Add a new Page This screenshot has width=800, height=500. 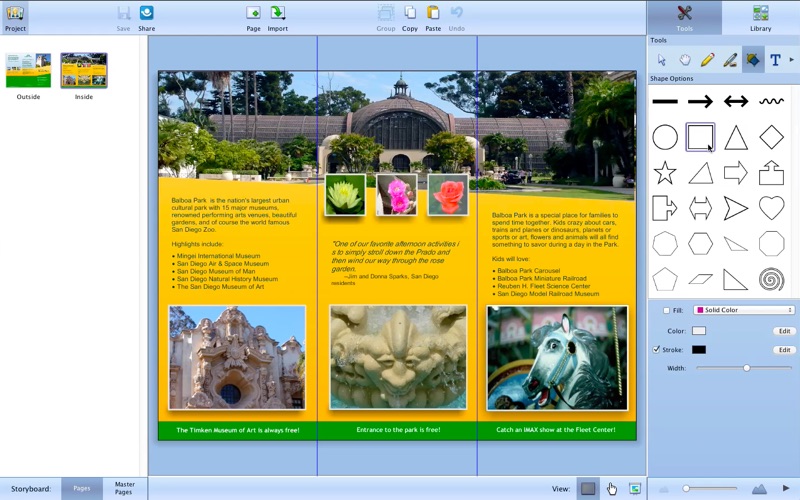click(254, 17)
